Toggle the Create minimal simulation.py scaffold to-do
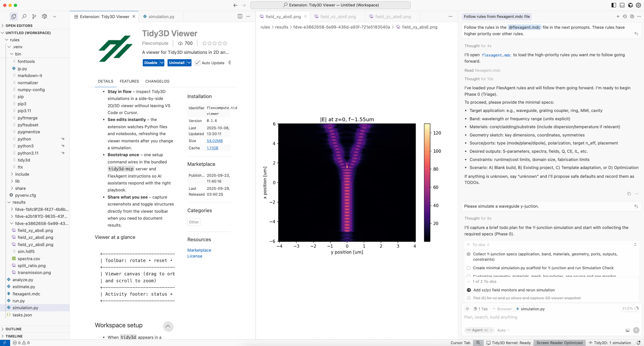Screen dimensions: 644x346 click(x=469, y=268)
